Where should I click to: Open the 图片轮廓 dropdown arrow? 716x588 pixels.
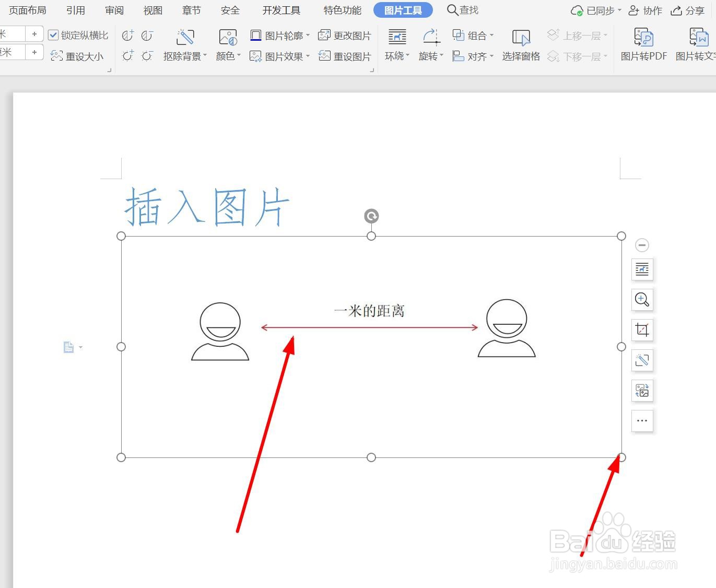308,36
